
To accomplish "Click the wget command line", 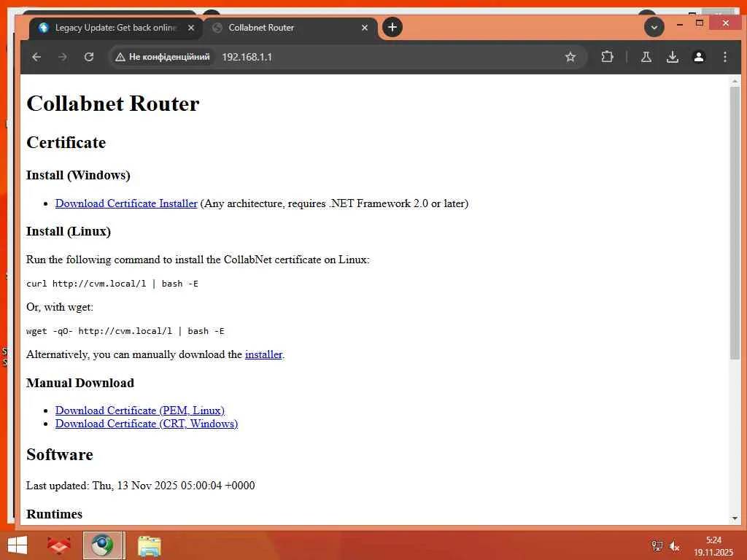I will pyautogui.click(x=125, y=331).
